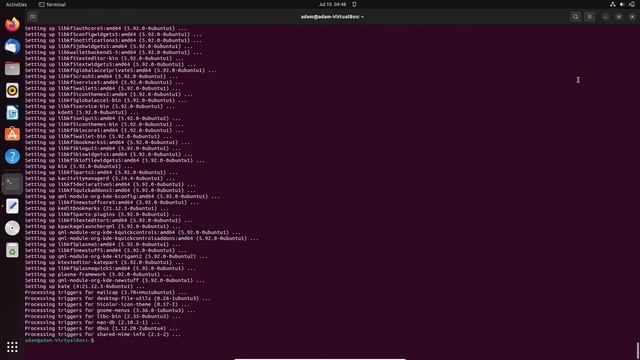Open the Files manager dock icon
Image resolution: width=640 pixels, height=360 pixels.
(x=12, y=69)
